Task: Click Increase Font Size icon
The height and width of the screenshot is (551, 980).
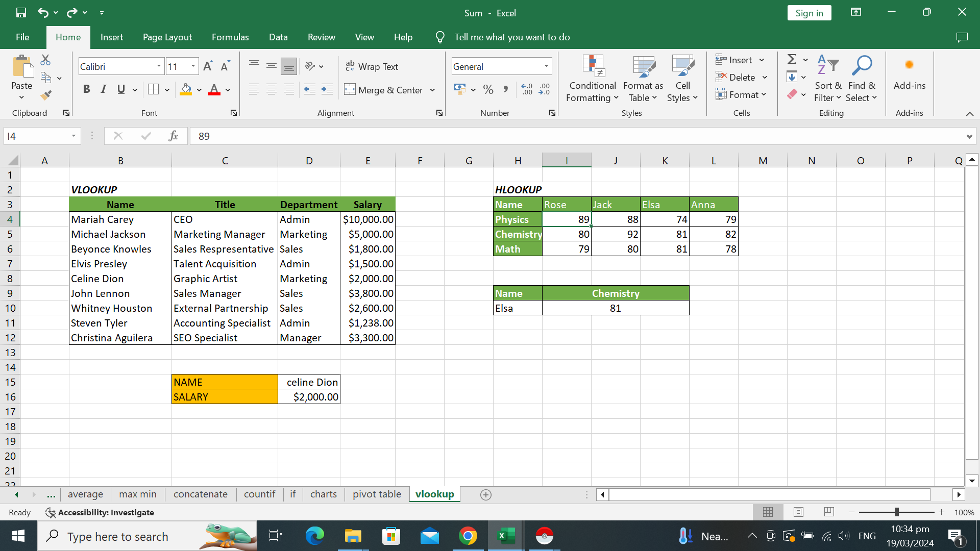Action: (208, 66)
